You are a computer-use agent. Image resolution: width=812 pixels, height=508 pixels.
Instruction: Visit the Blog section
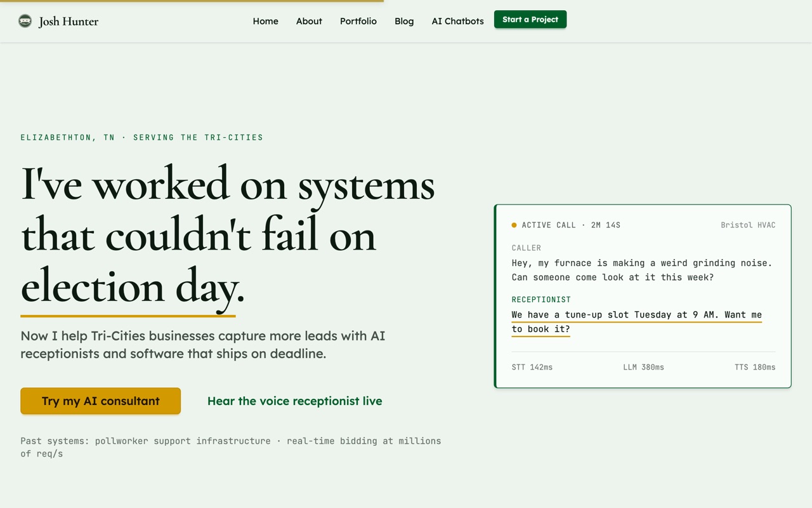pyautogui.click(x=404, y=21)
